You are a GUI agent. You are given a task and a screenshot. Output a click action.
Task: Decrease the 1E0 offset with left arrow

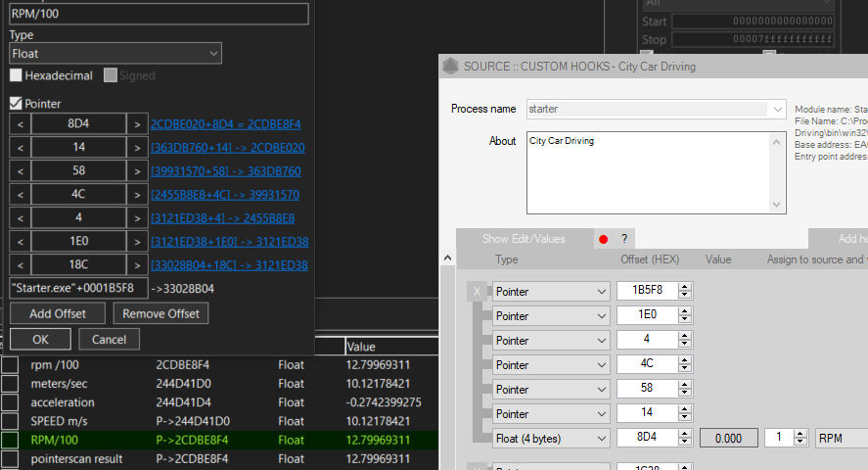coord(20,242)
